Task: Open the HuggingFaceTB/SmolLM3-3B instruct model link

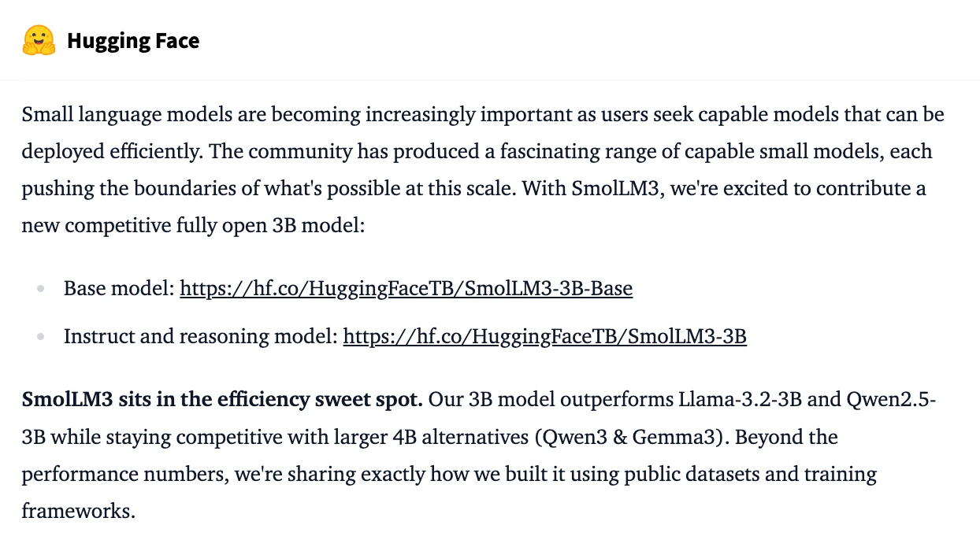Action: coord(544,337)
